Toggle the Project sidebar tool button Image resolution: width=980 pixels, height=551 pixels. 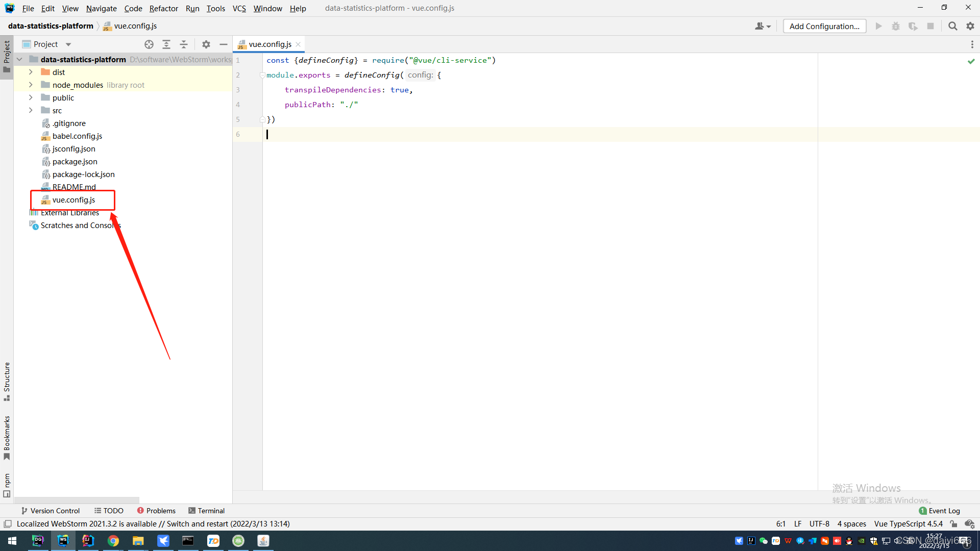coord(7,57)
